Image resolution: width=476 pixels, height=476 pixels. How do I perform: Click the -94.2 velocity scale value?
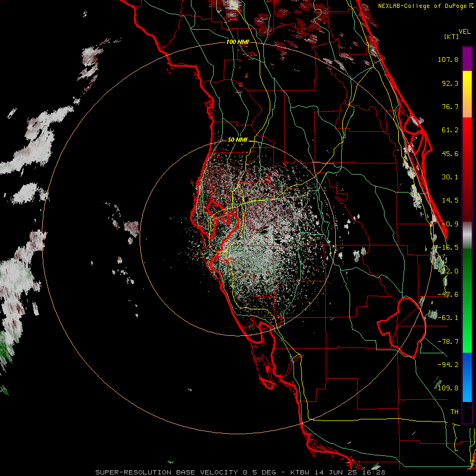click(448, 364)
